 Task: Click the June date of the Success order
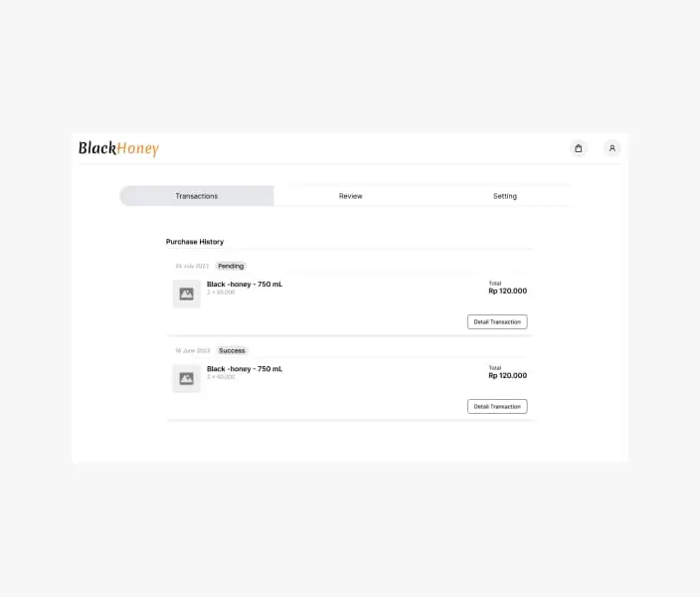(193, 351)
